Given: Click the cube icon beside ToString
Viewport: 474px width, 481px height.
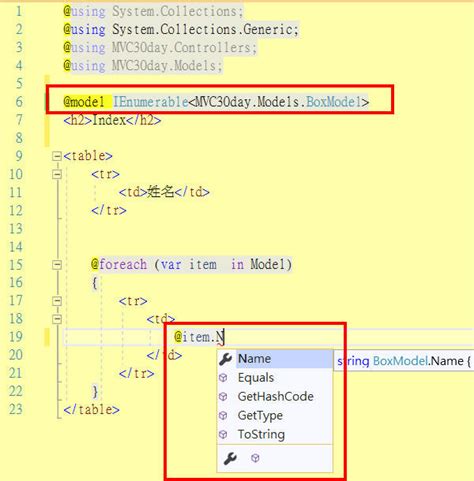Looking at the screenshot, I should click(x=223, y=434).
